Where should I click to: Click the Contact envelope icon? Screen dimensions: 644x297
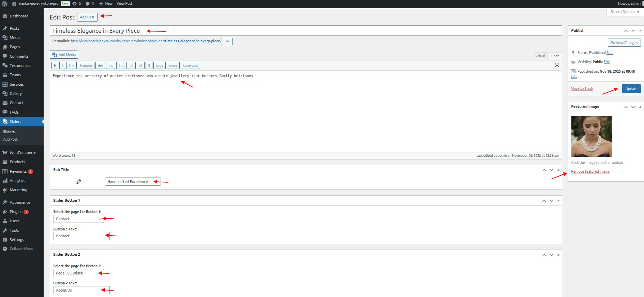[x=5, y=103]
